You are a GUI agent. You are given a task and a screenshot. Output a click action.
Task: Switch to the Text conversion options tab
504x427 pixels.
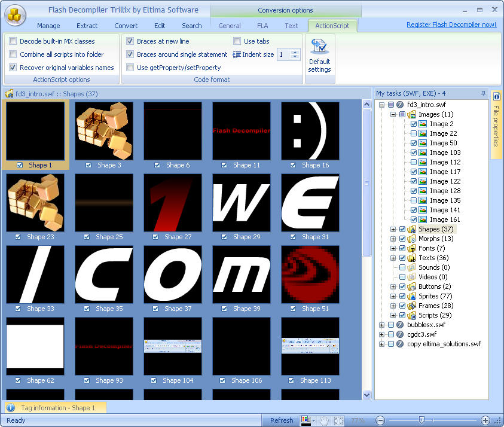[291, 26]
